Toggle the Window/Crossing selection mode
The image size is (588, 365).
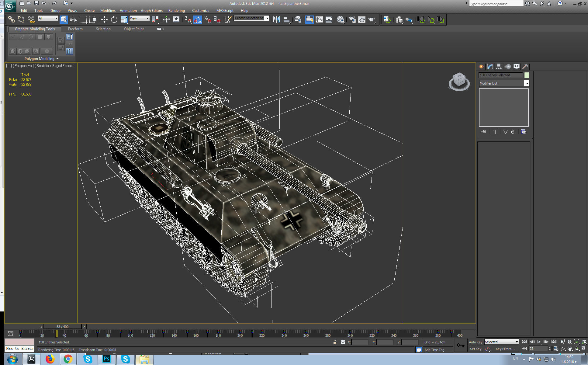(93, 19)
